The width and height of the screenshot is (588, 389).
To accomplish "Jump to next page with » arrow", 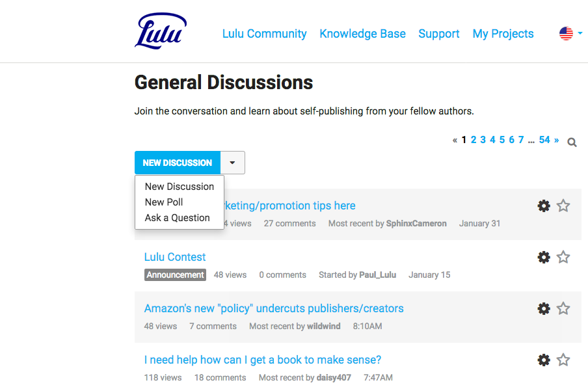I will tap(557, 140).
